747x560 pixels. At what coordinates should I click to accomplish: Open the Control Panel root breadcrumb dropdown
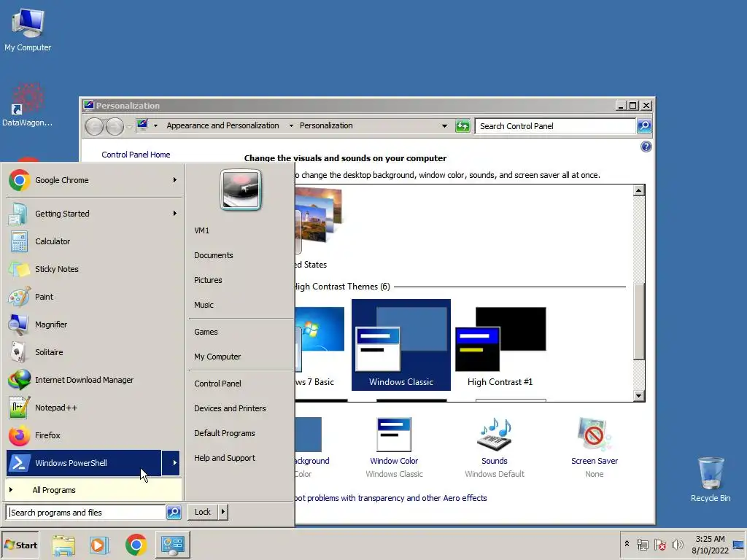click(x=155, y=125)
